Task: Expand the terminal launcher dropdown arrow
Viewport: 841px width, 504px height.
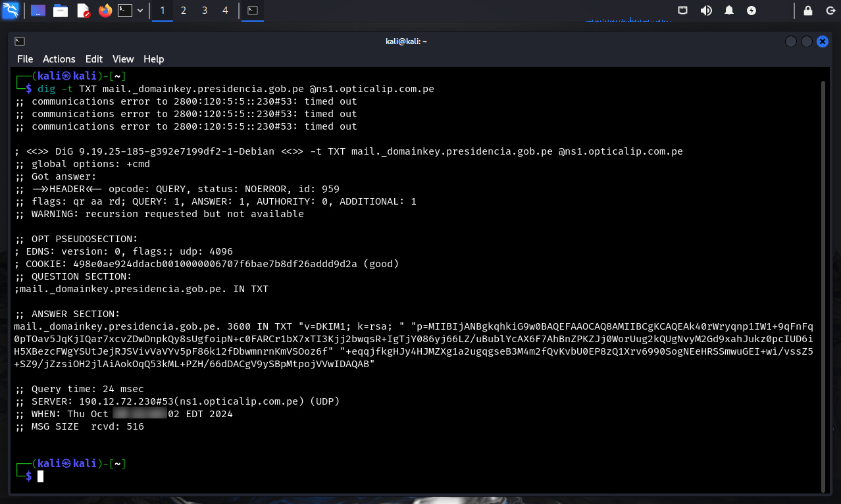Action: tap(140, 11)
